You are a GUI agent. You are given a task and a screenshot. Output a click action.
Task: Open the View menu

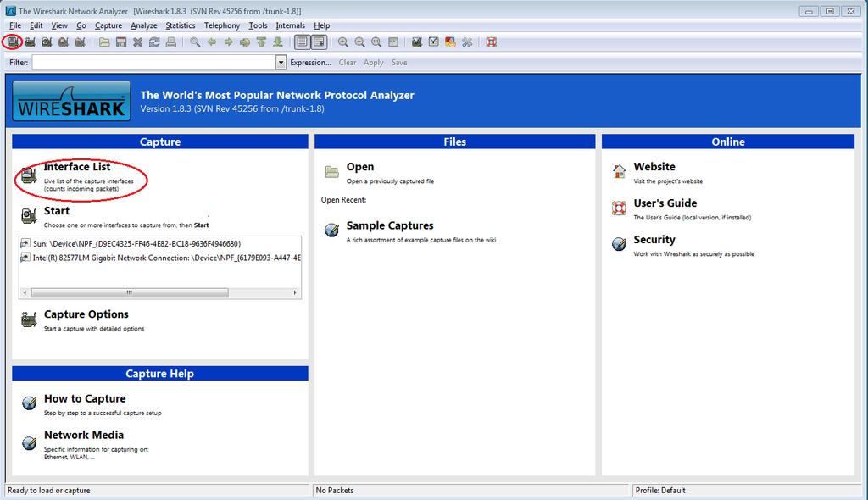[59, 25]
